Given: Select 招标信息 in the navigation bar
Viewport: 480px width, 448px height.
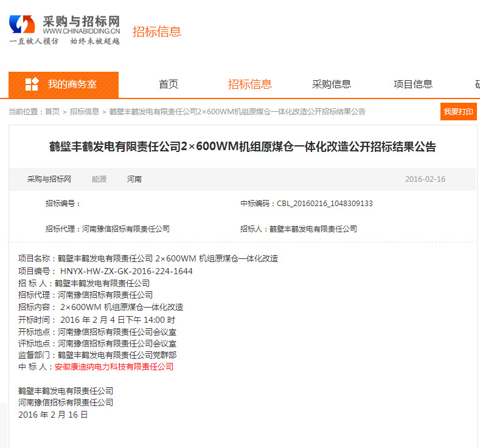Looking at the screenshot, I should [249, 84].
